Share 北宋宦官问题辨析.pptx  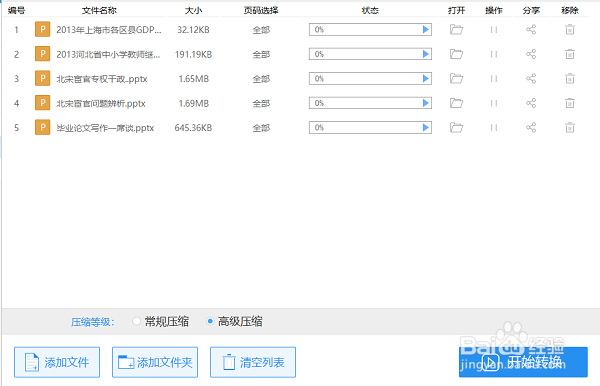531,103
